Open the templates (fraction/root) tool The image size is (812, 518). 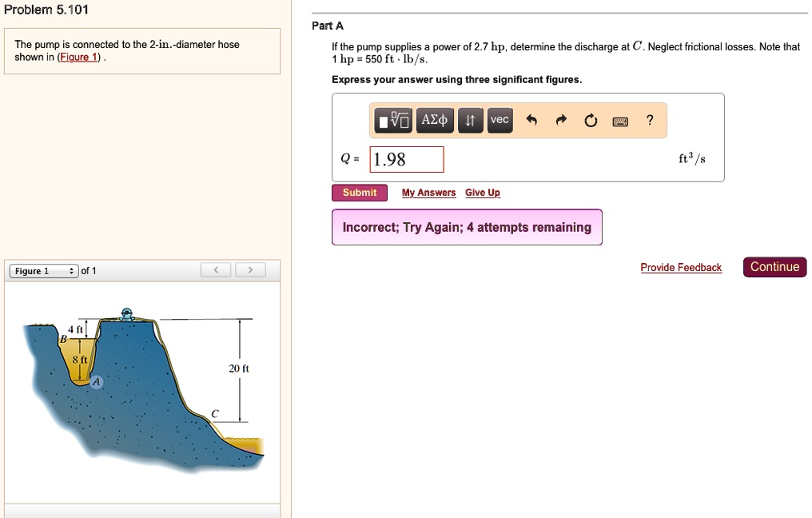point(393,121)
